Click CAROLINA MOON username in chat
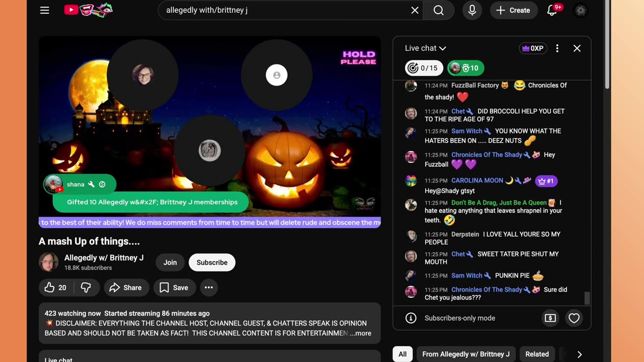Screen dimensions: 644x362 click(477, 180)
